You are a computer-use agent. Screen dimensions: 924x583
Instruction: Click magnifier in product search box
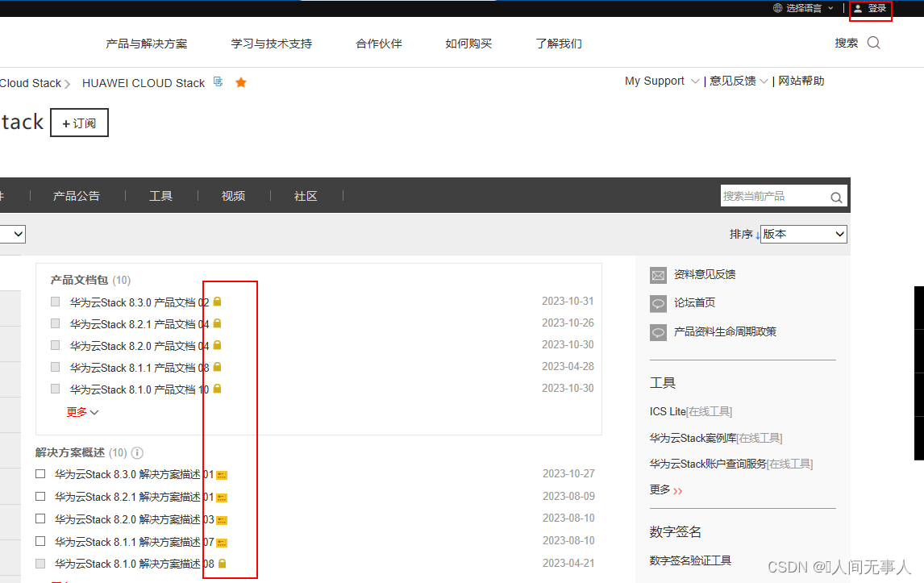pos(835,198)
